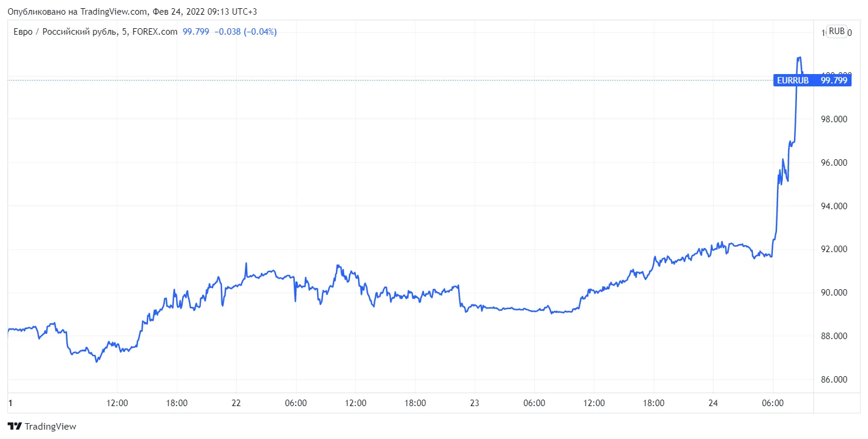Click the EURRUB current price label
Screen dimensions: 868x439
pos(812,81)
